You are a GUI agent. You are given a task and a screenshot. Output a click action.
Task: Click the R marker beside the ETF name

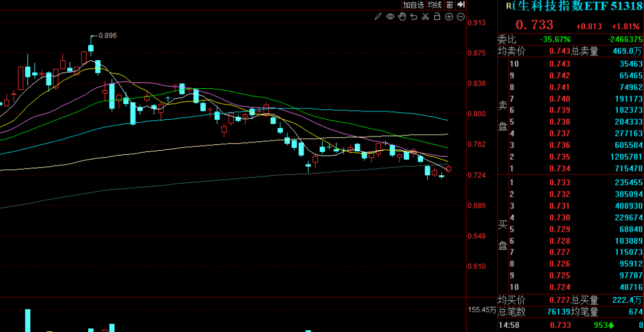(x=509, y=6)
